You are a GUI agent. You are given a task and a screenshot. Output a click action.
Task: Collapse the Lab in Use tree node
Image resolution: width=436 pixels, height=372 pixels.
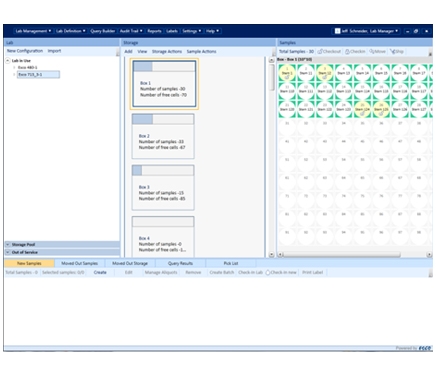[x=8, y=61]
